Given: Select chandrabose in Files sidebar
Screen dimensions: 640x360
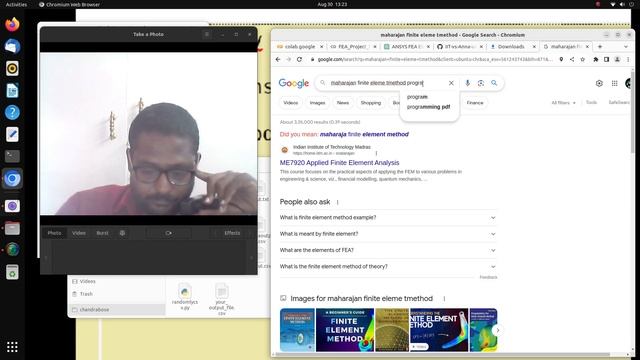Looking at the screenshot, I should pos(117,310).
